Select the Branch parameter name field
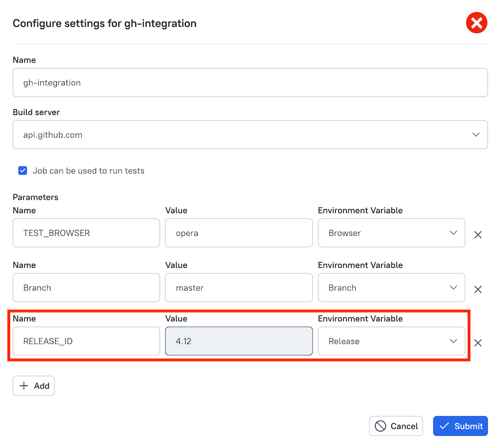Image resolution: width=500 pixels, height=448 pixels. coord(86,288)
